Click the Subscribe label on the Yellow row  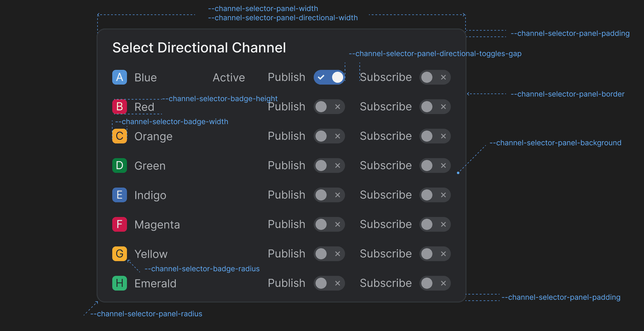point(385,254)
